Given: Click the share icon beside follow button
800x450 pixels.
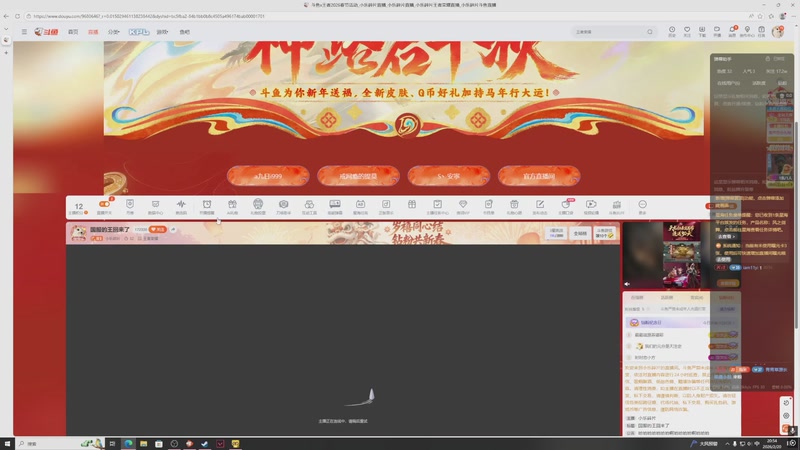Looking at the screenshot, I should pyautogui.click(x=173, y=230).
